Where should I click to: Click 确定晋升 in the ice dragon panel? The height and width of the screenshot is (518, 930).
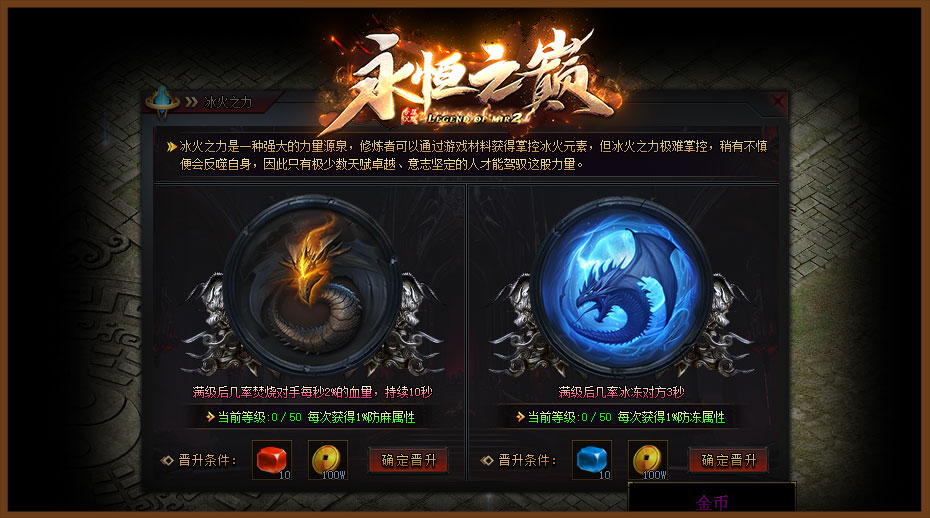click(x=728, y=460)
